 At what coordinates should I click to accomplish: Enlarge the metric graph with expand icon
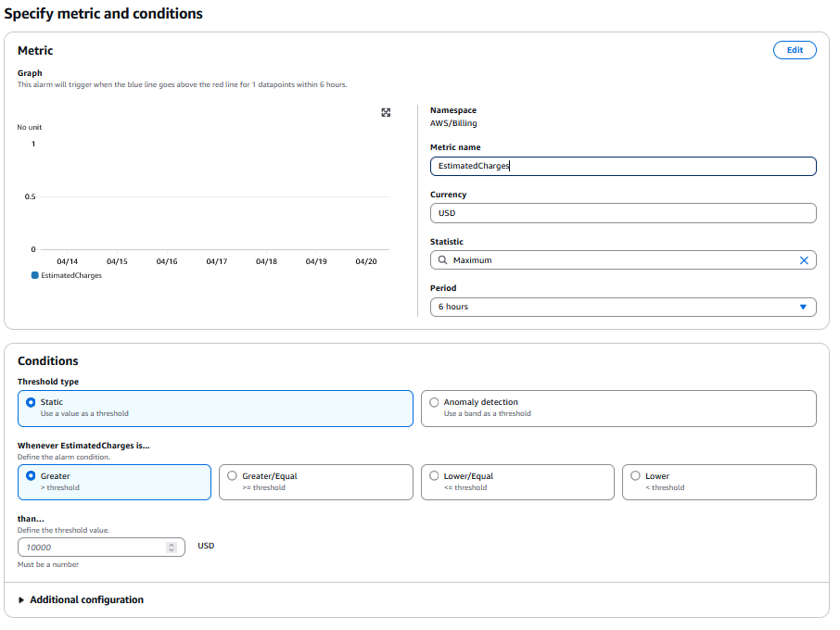[x=386, y=112]
